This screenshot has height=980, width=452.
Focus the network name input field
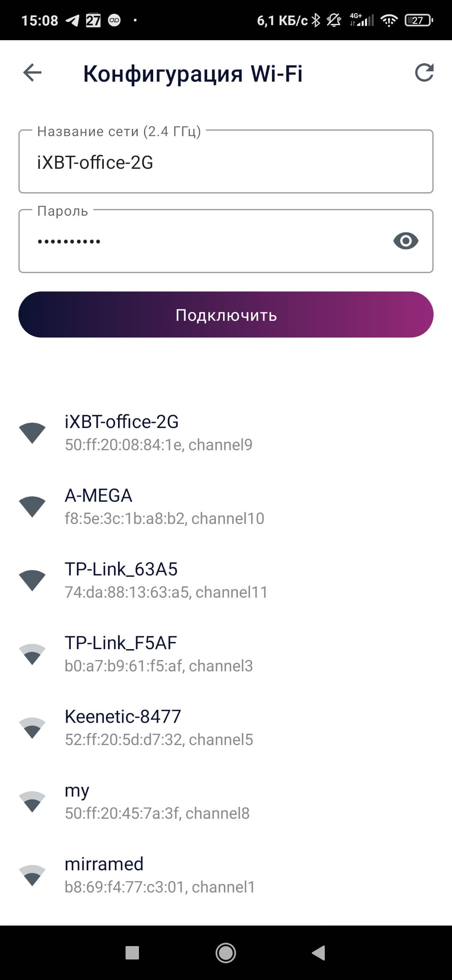pos(226,162)
